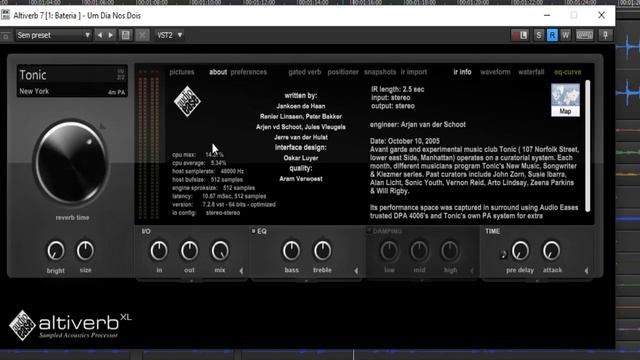Toggle the R automation read button
Viewport: 640px width, 360px height.
coord(552,36)
